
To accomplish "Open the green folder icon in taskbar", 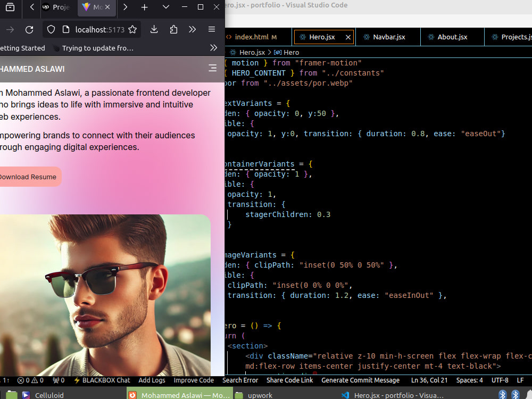I will (x=12, y=395).
